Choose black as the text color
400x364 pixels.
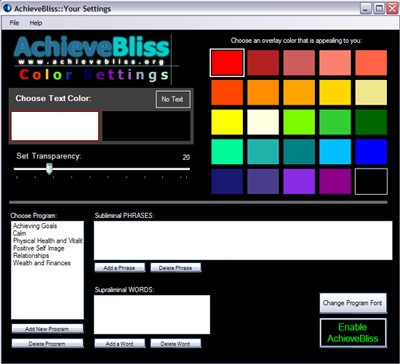tap(146, 126)
